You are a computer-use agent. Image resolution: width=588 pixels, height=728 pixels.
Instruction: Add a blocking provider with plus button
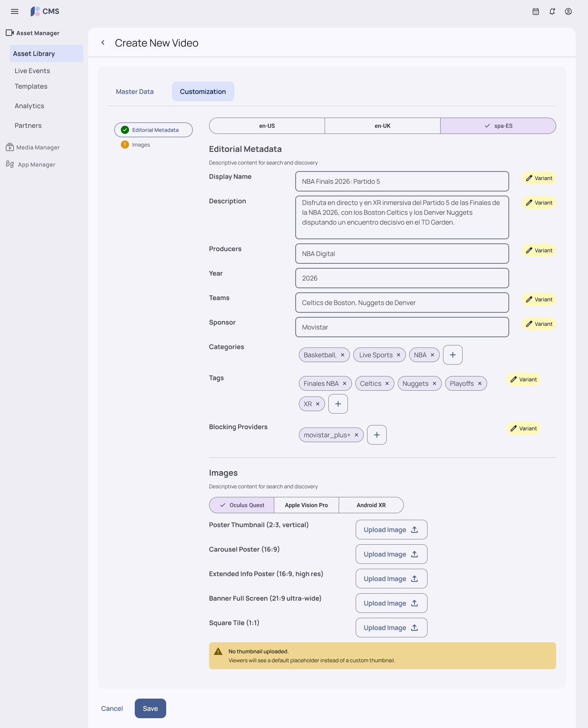(x=377, y=435)
